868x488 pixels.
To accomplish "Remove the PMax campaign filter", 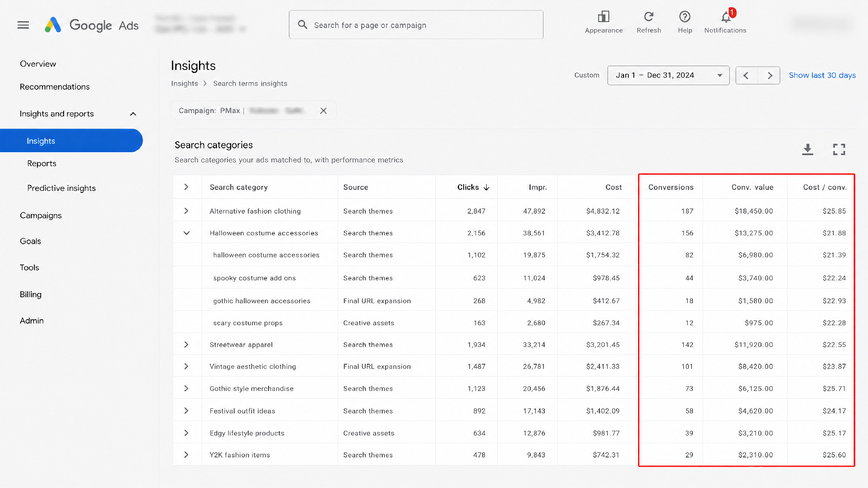I will (323, 111).
